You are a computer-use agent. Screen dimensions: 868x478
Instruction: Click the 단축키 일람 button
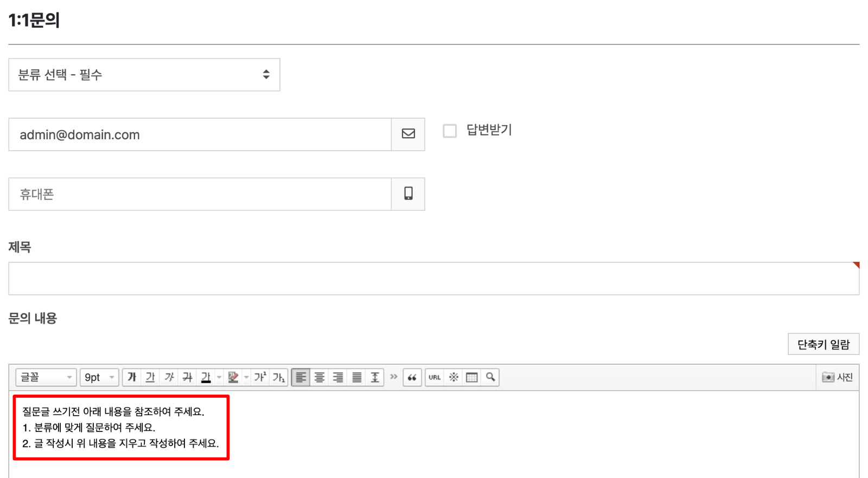(823, 344)
